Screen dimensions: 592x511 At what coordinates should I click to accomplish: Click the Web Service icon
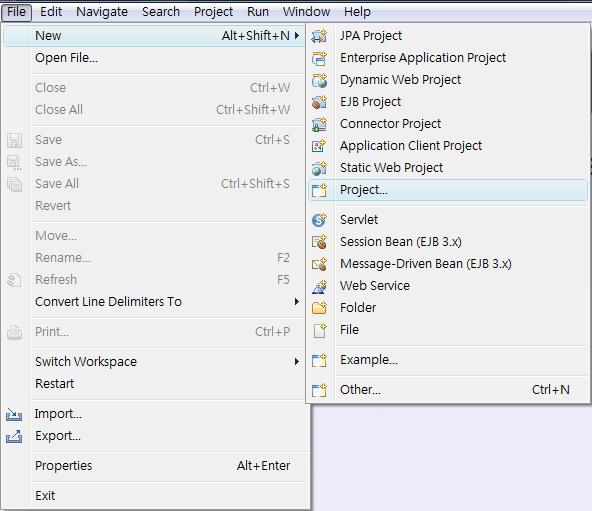[319, 286]
